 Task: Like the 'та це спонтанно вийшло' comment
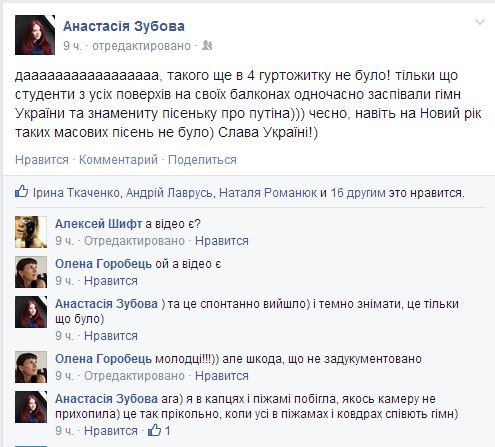(x=111, y=336)
